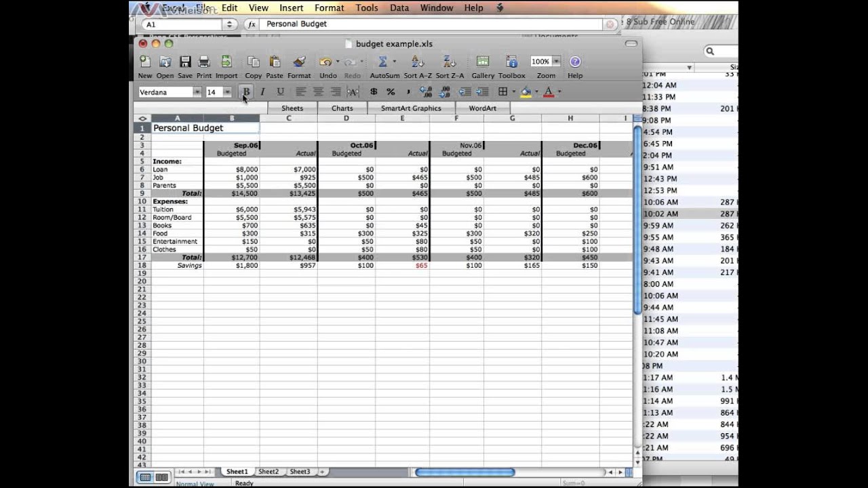Open the AutoSum functions dropdown arrow
868x488 pixels.
396,62
